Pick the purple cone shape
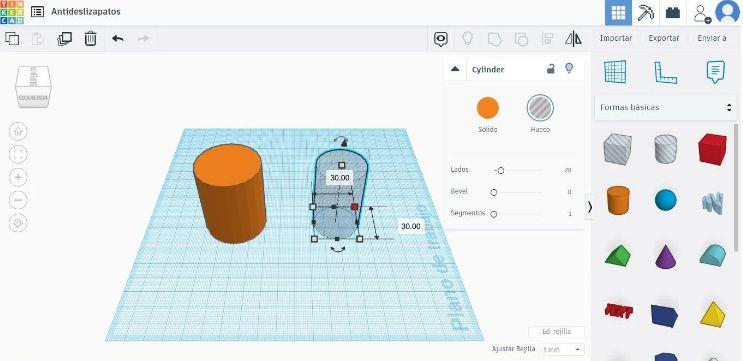The width and height of the screenshot is (743, 361). pyautogui.click(x=666, y=257)
